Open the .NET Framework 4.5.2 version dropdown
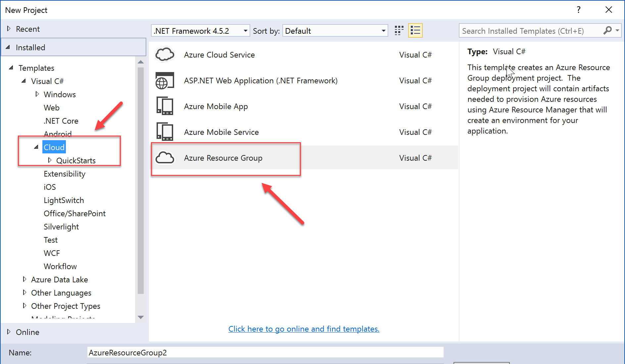The width and height of the screenshot is (625, 364). point(200,31)
